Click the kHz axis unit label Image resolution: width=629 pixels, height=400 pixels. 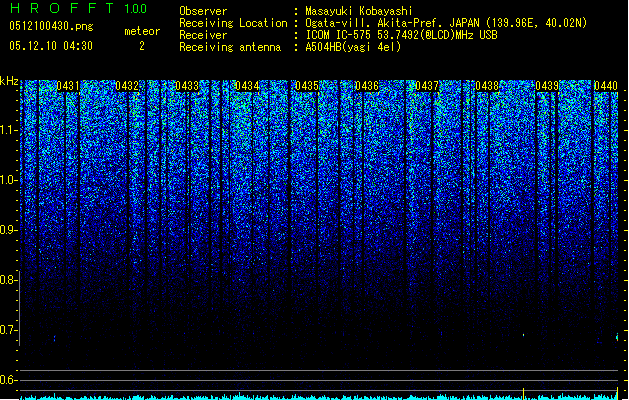click(9, 81)
